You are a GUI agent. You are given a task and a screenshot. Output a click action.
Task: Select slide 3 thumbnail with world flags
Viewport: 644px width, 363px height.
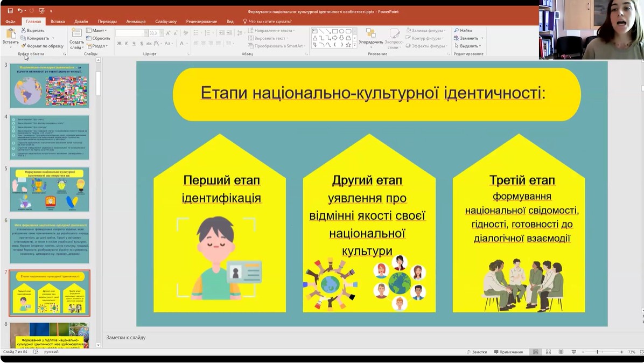[x=50, y=86]
